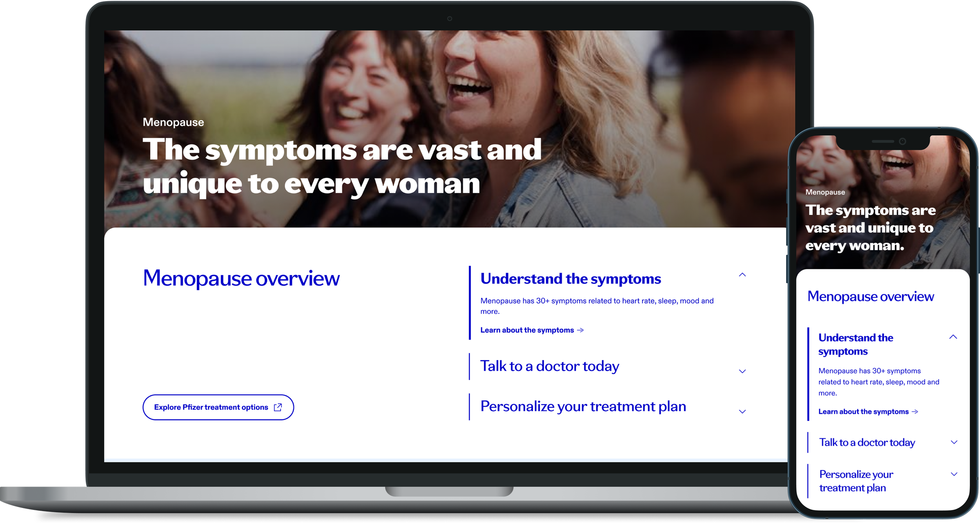Screen dimensions: 980x524
Task: Click arrow icon after laptop 'Learn about the symptoms'
Action: click(581, 330)
